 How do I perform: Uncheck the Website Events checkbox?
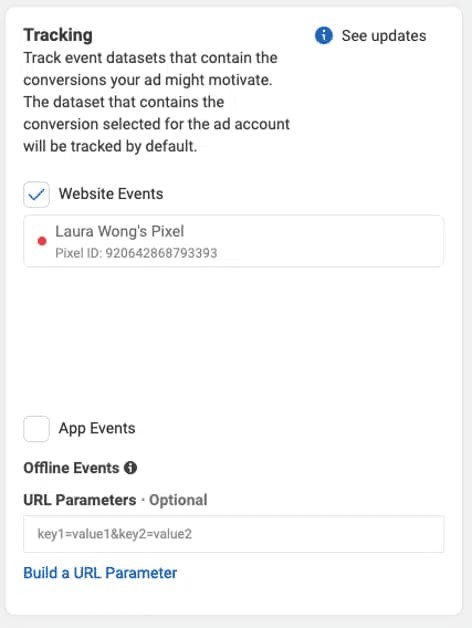[36, 195]
